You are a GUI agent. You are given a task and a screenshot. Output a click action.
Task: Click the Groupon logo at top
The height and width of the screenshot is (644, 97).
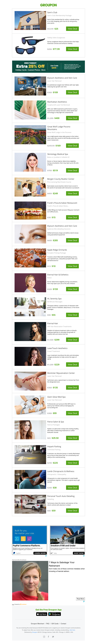click(x=48, y=5)
